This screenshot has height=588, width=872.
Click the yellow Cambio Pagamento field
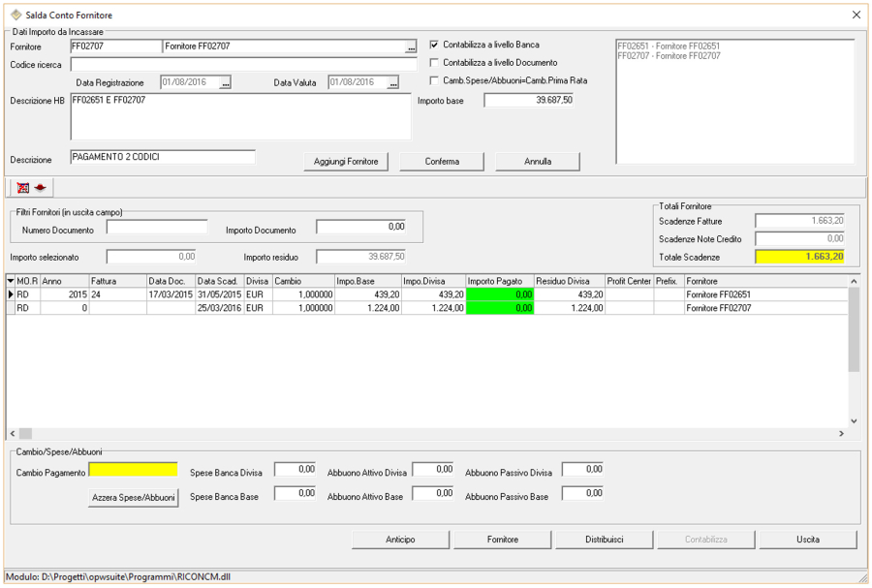pyautogui.click(x=133, y=470)
